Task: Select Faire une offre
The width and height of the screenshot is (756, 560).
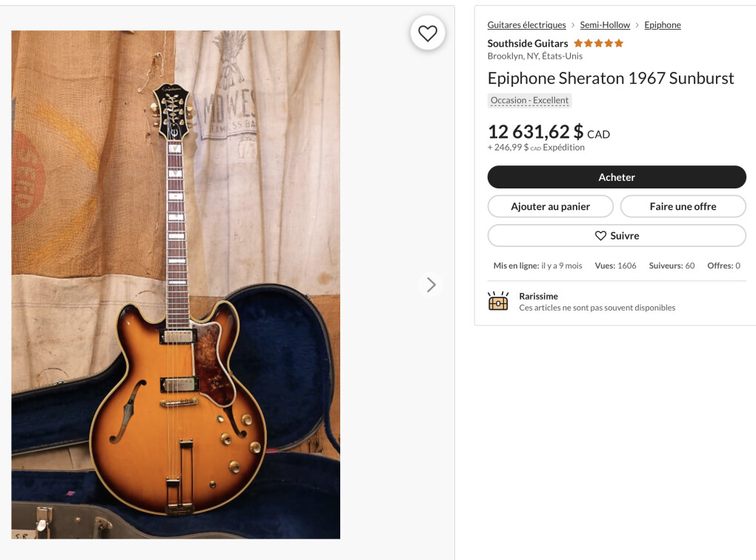Action: (683, 206)
